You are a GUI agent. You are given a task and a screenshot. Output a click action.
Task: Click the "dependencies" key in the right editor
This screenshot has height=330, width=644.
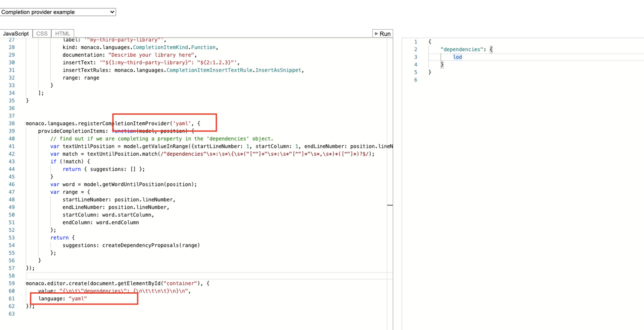click(462, 49)
